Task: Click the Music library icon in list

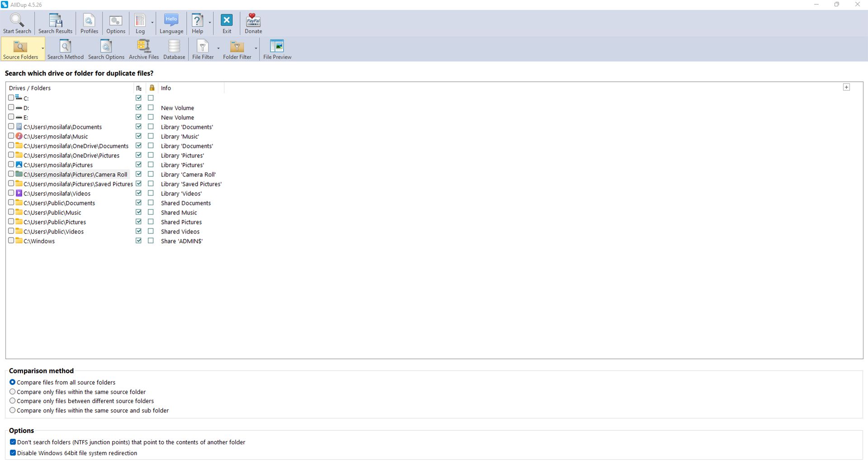Action: tap(19, 136)
